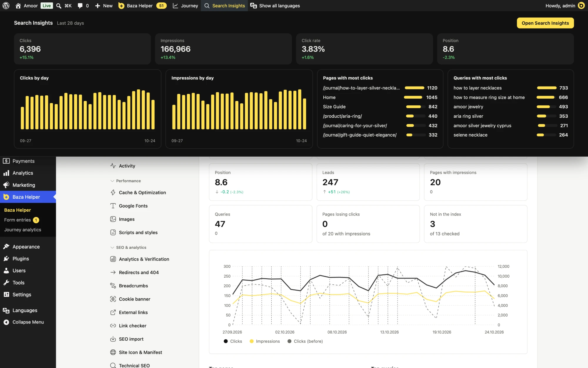The image size is (588, 368).
Task: Click the Amoor home icon
Action: coord(18,6)
